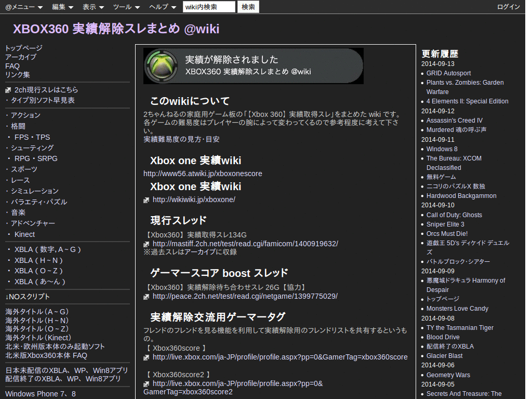Click the external-link icon beside the mastiff.2ch.net thread URL
The width and height of the screenshot is (532, 399).
(147, 243)
